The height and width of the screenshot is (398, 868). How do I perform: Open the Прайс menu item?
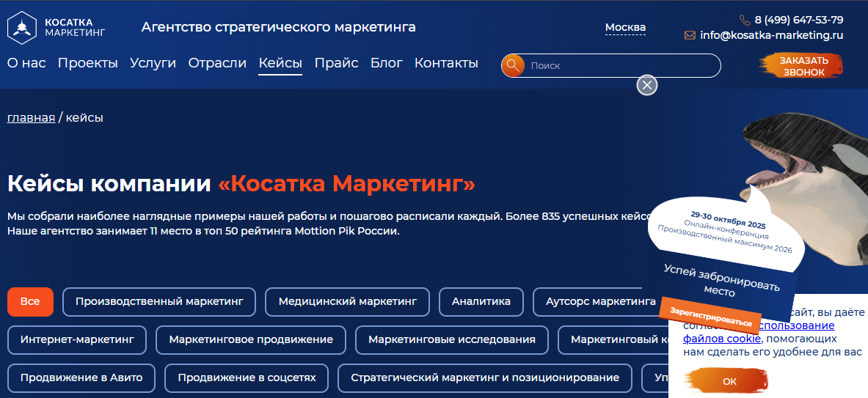[336, 63]
